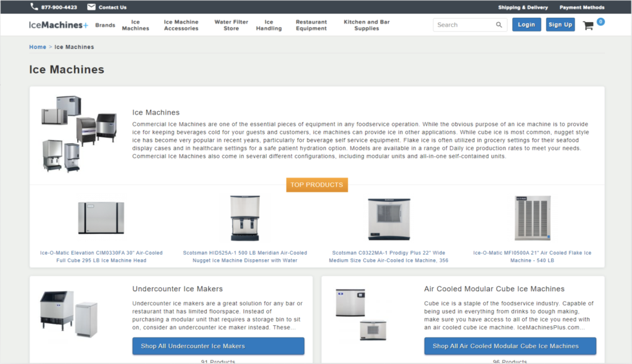The image size is (632, 364).
Task: Go to Home breadcrumb link
Action: pos(38,47)
